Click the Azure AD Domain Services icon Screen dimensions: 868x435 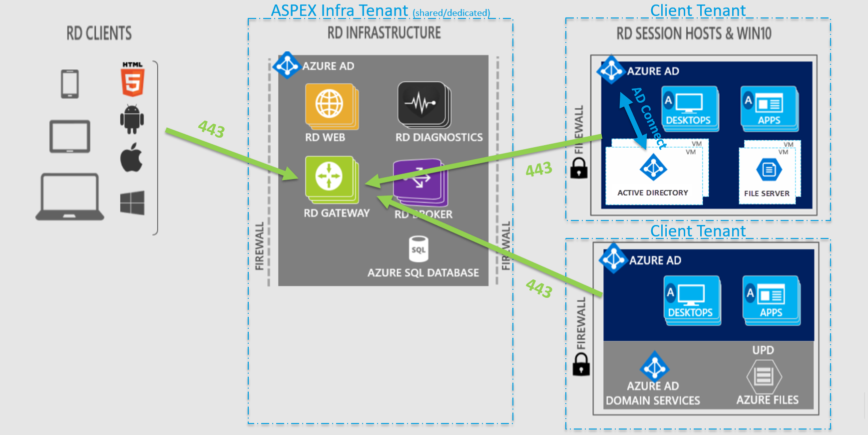pyautogui.click(x=654, y=366)
